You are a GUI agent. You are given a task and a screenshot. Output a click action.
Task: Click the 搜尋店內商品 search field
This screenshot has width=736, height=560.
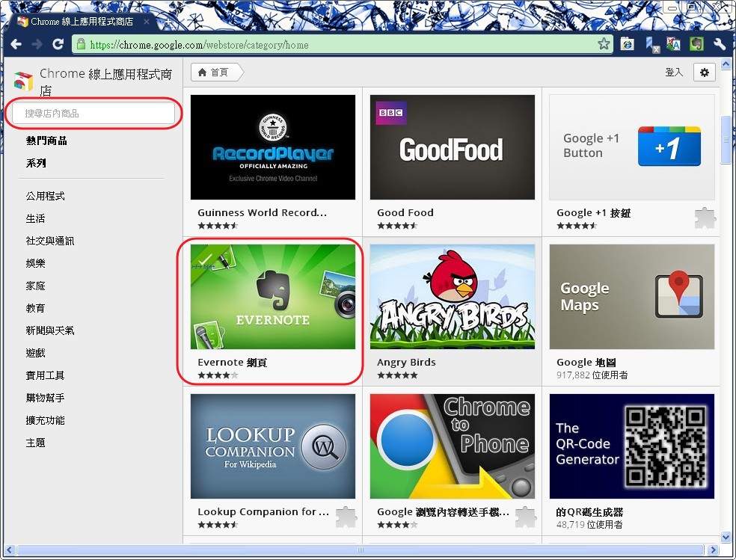click(x=93, y=113)
